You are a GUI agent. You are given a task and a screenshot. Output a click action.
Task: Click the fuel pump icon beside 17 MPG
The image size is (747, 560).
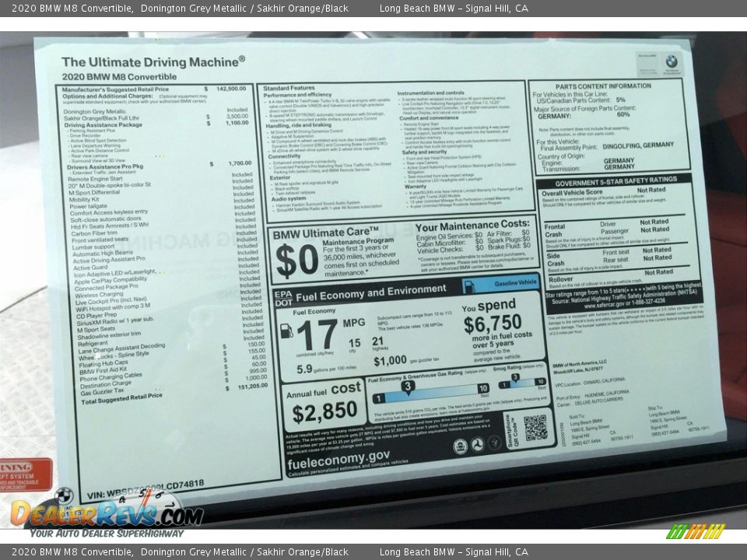point(286,331)
